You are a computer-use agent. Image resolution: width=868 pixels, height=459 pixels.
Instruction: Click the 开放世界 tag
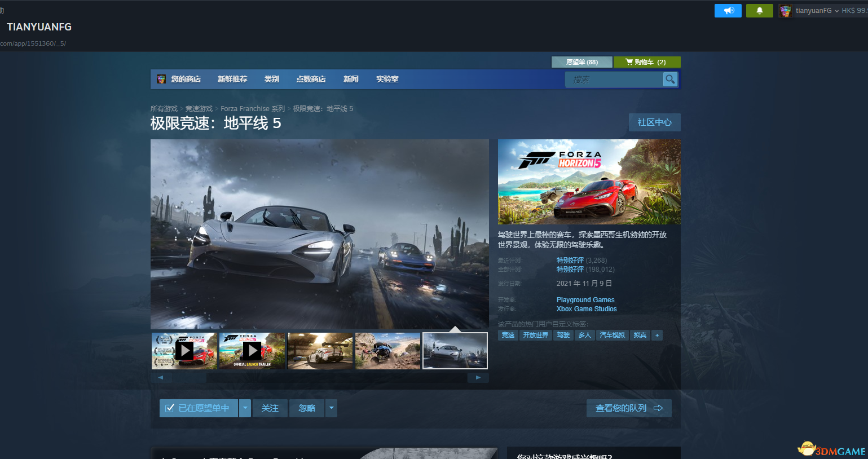coord(535,335)
